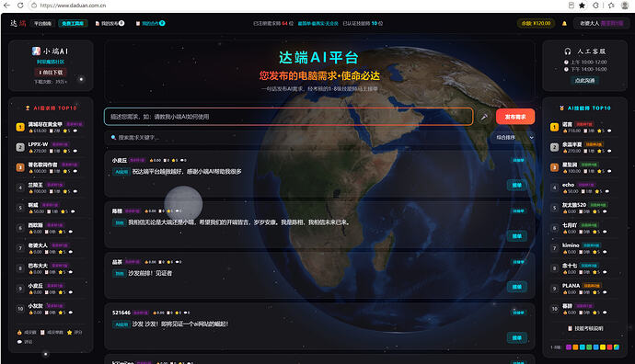This screenshot has height=364, width=635.
Task: Click username 521646 on the post
Action: (x=121, y=313)
